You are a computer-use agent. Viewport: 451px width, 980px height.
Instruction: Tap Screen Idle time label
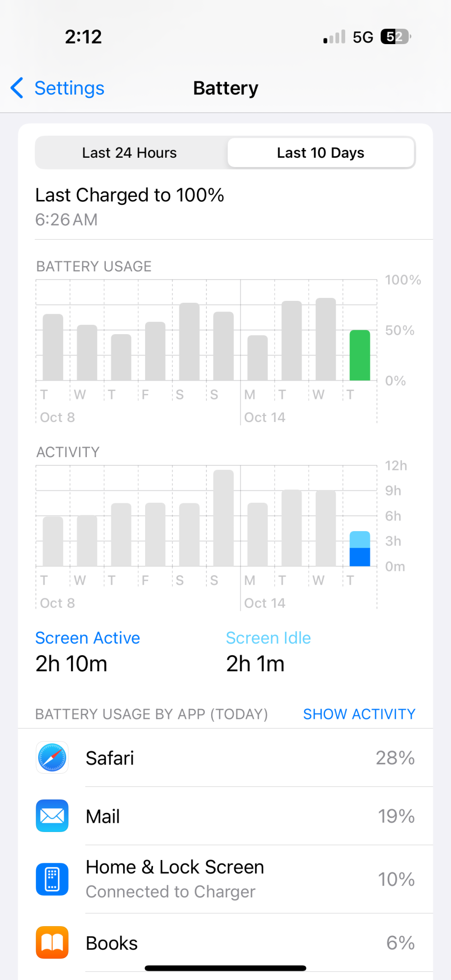tap(268, 638)
